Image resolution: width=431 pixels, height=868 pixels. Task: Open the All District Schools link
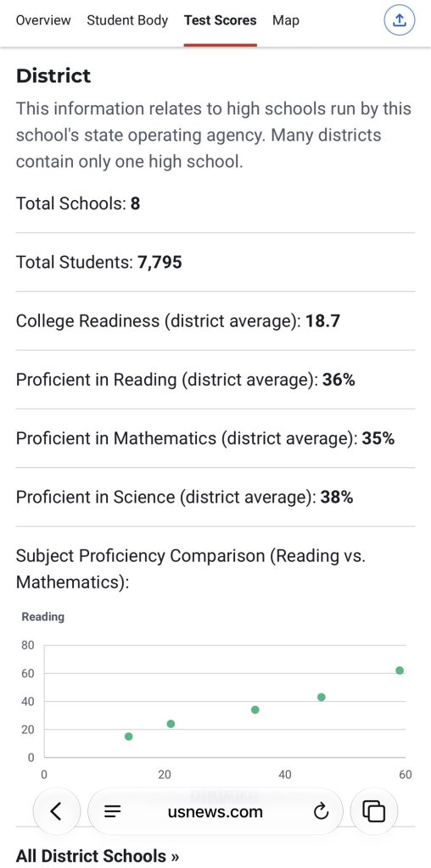tap(98, 856)
